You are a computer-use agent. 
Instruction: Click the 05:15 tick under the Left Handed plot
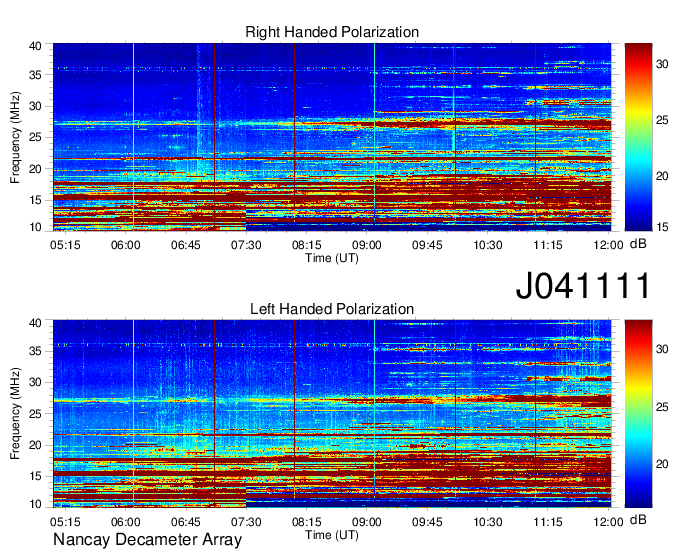[65, 522]
